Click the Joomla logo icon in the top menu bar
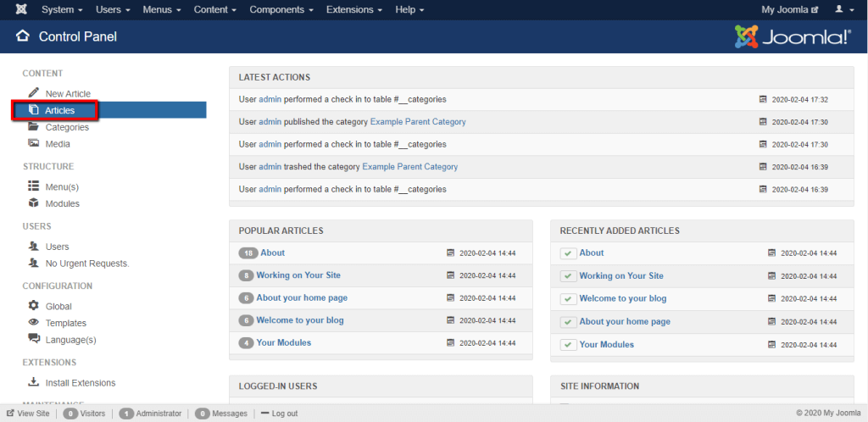This screenshot has height=422, width=868. (21, 9)
